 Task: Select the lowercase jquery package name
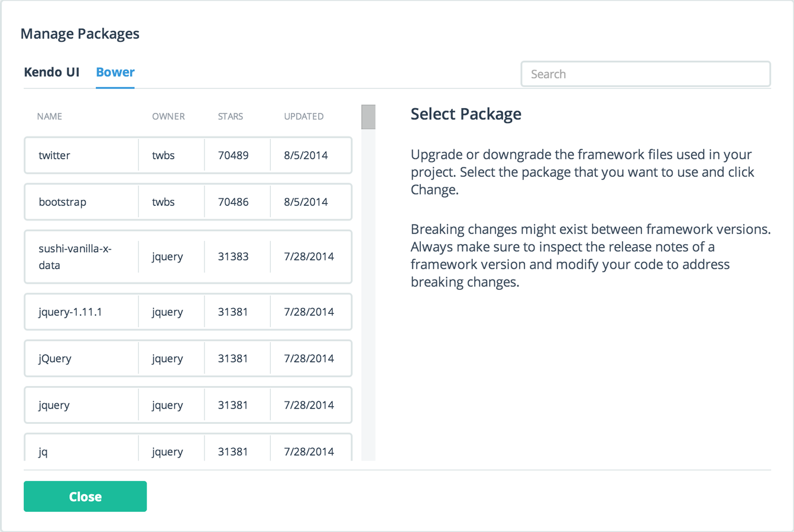(x=54, y=405)
